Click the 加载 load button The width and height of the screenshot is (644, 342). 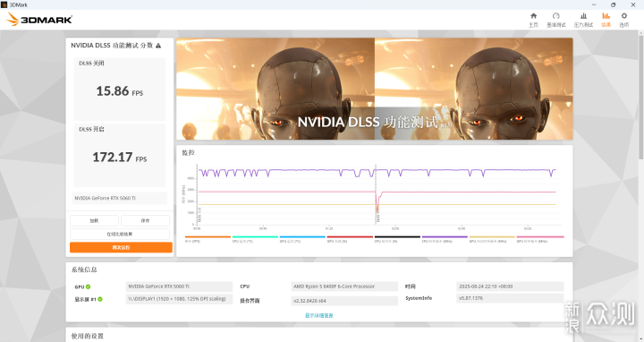pos(94,221)
